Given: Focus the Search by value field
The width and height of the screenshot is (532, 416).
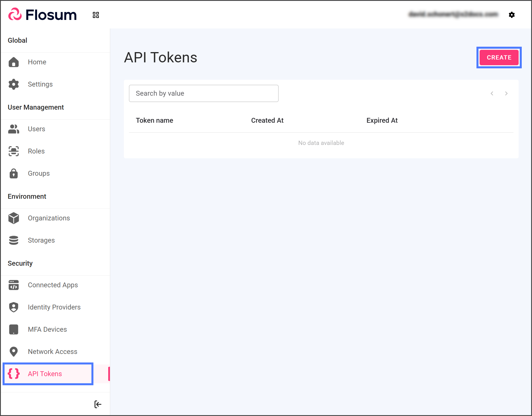Looking at the screenshot, I should [x=203, y=93].
